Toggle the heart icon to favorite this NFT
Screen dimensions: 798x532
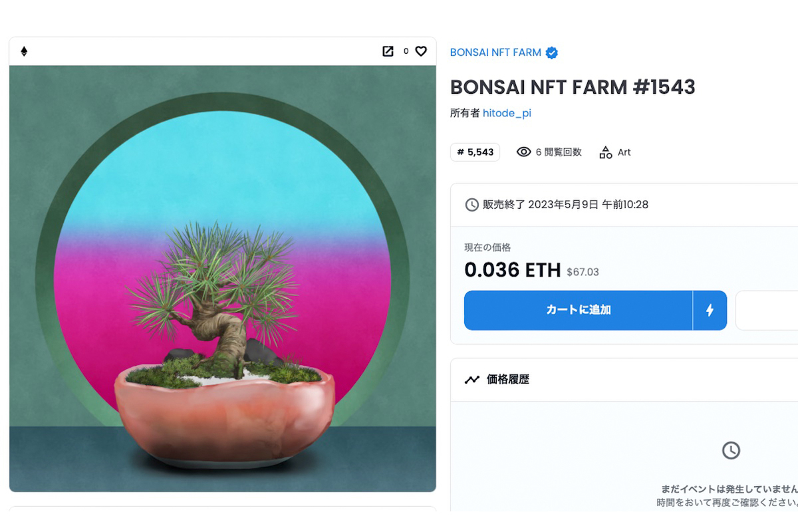420,51
